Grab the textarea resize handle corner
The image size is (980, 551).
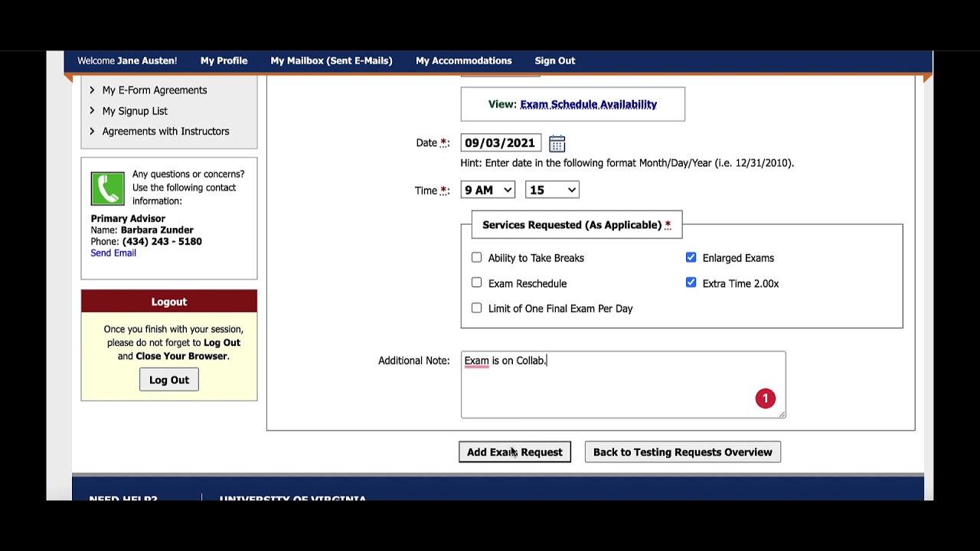click(782, 414)
